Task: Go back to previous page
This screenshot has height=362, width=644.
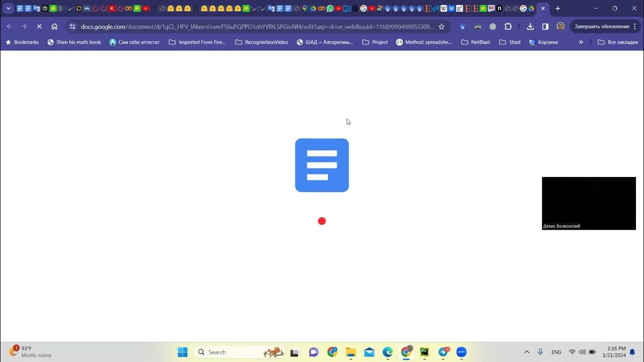Action: tap(9, 27)
